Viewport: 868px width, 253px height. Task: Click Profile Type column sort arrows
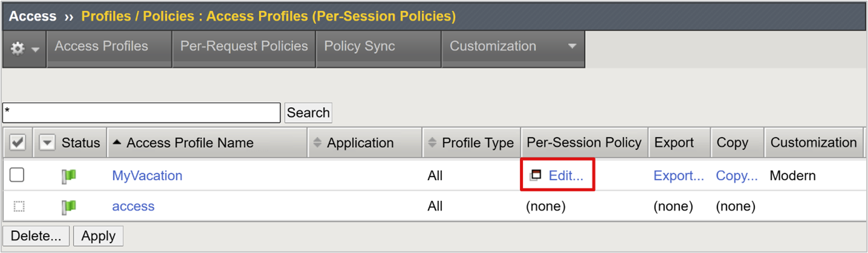432,143
